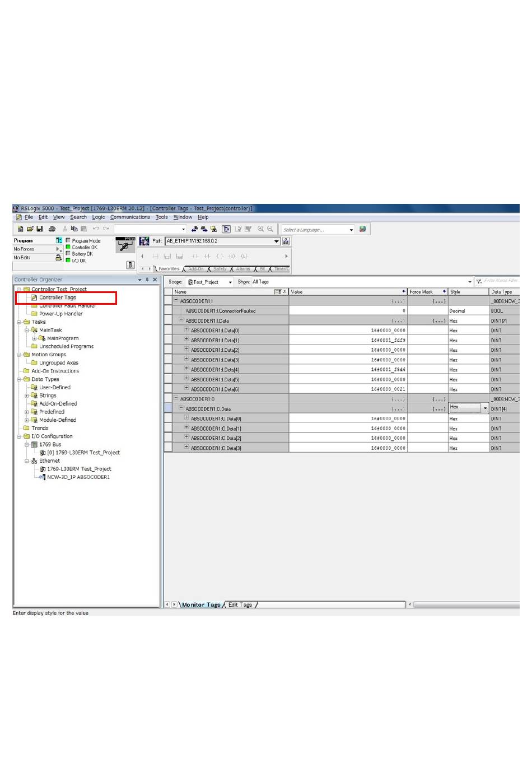Image resolution: width=532 pixels, height=777 pixels.
Task: Open the Hex style dropdown for ABSOCODER1:O.Data
Action: pyautogui.click(x=485, y=408)
